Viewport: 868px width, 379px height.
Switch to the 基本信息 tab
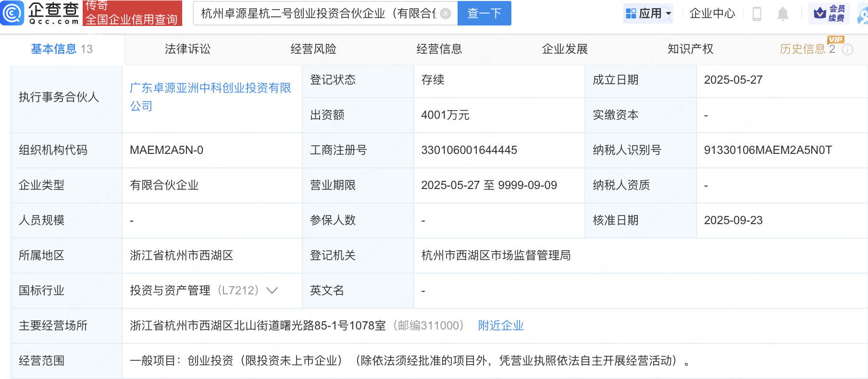[62, 49]
